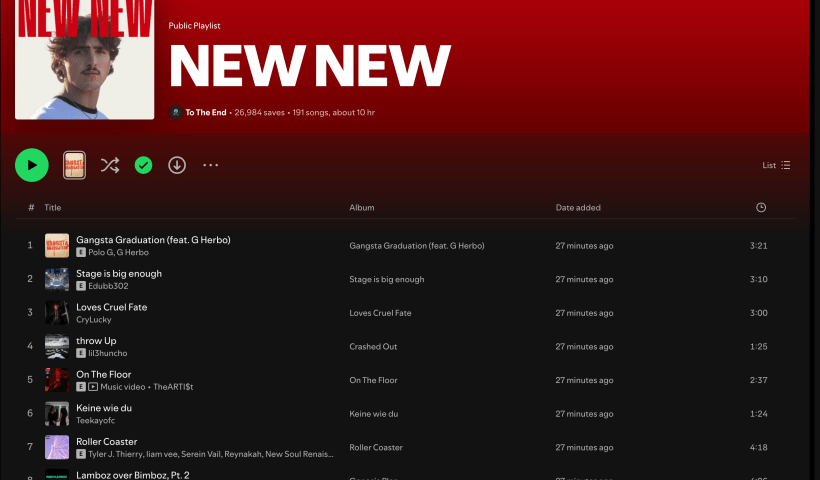
Task: Open the Roller Coaster album link
Action: 376,447
